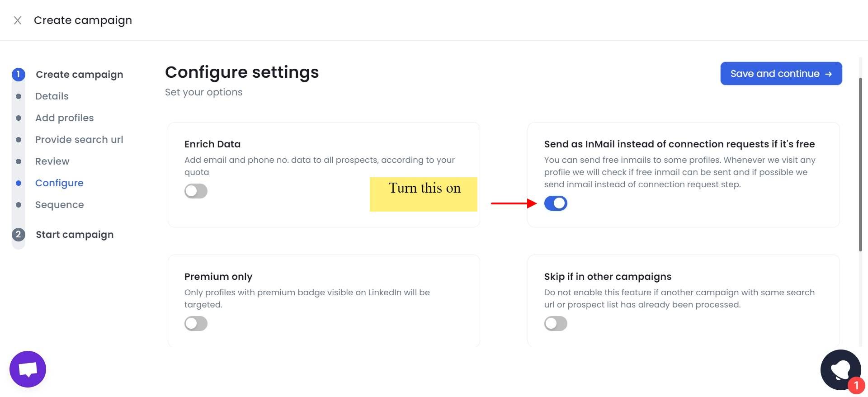
Task: Click the arrow icon in Save and continue
Action: [x=828, y=73]
